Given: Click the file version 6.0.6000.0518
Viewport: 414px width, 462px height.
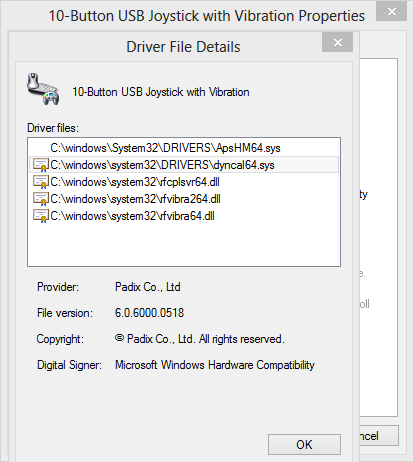Looking at the screenshot, I should (149, 313).
